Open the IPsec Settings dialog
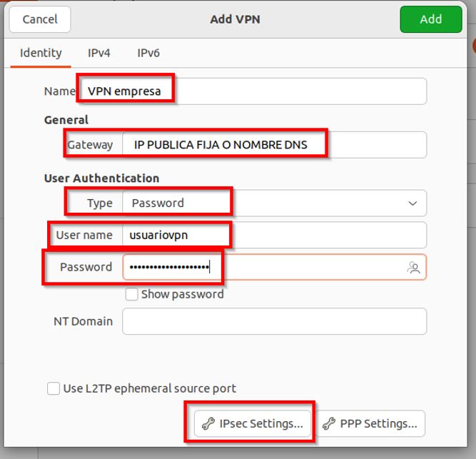Image resolution: width=476 pixels, height=459 pixels. coord(253,424)
